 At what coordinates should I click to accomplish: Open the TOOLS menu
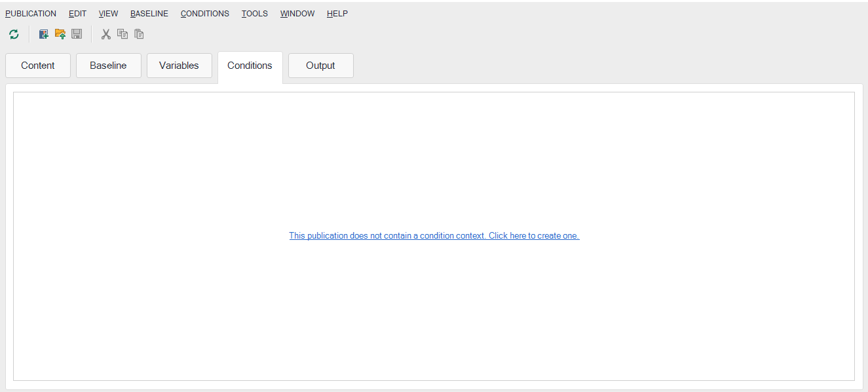click(255, 14)
